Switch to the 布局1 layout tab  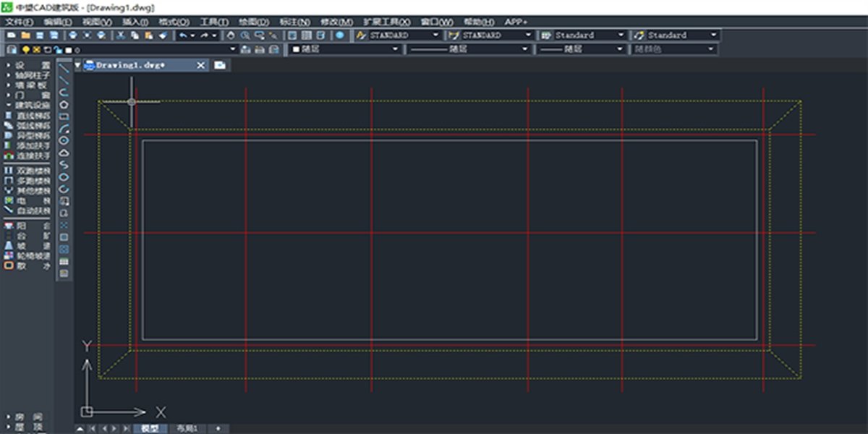(187, 428)
